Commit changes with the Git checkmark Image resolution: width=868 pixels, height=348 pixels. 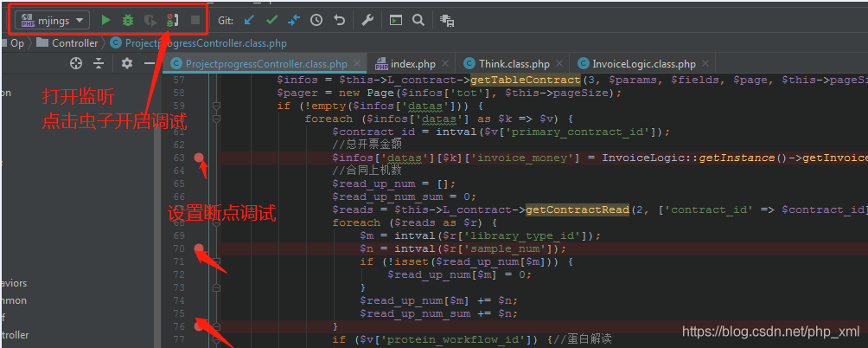pos(271,20)
